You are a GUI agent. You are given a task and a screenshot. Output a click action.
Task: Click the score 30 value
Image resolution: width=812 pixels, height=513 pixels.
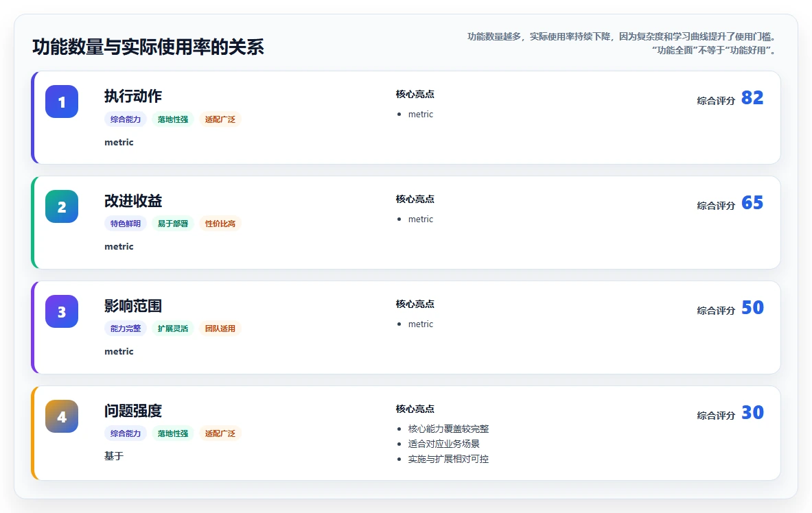click(752, 413)
